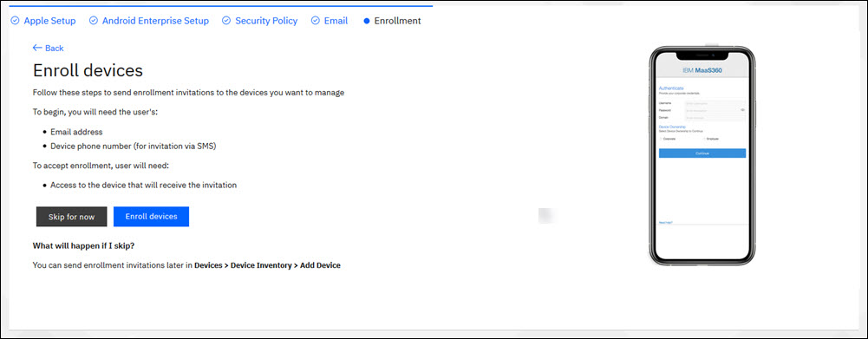Image resolution: width=868 pixels, height=339 pixels.
Task: Select the Enrollment step
Action: pyautogui.click(x=397, y=21)
